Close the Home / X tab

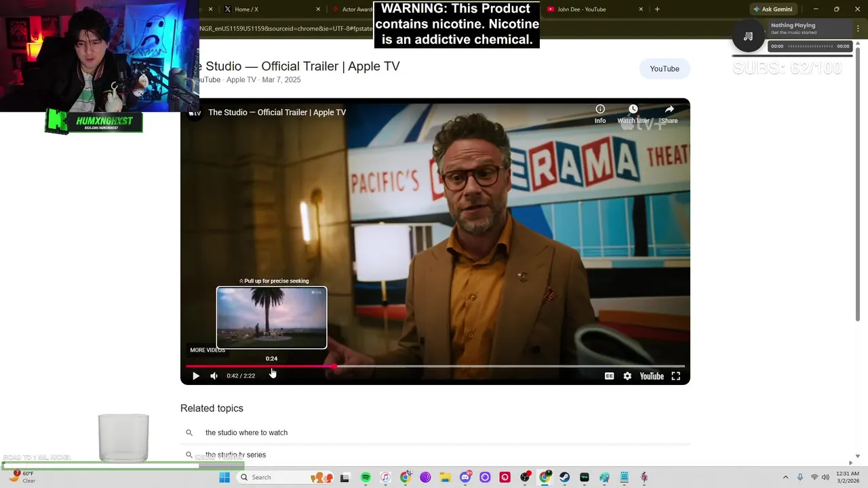pos(318,9)
